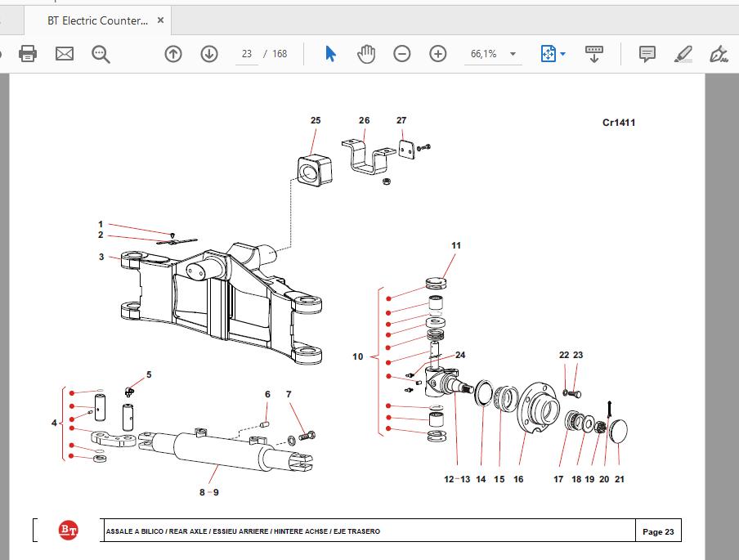Enable the scrolling mode tool icon
Screen dimensions: 739x560
coord(593,54)
